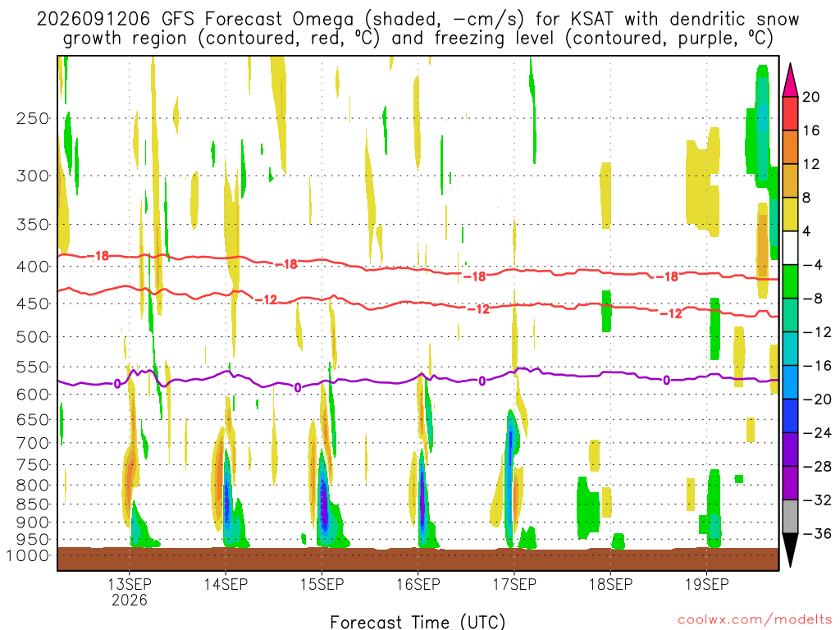Click the red 16-20 colorbar swatch
The height and width of the screenshot is (630, 840).
tap(790, 113)
